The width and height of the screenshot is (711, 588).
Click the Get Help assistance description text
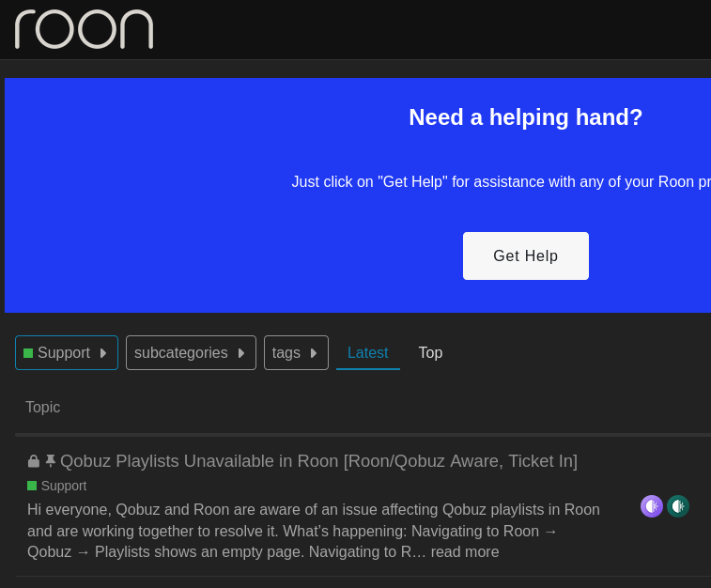click(x=501, y=182)
